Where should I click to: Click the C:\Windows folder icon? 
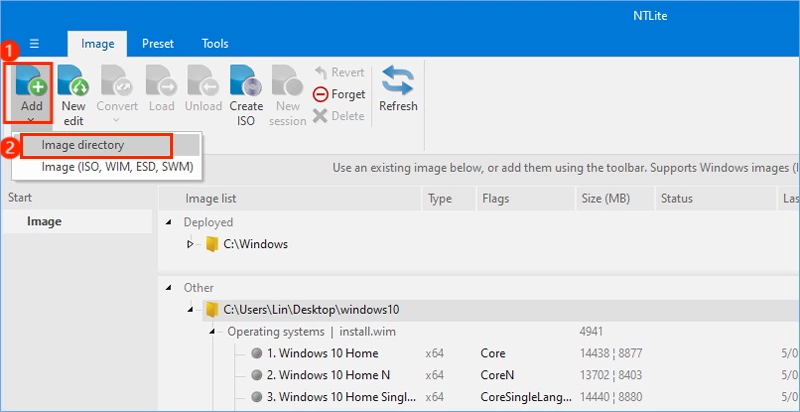coord(212,244)
